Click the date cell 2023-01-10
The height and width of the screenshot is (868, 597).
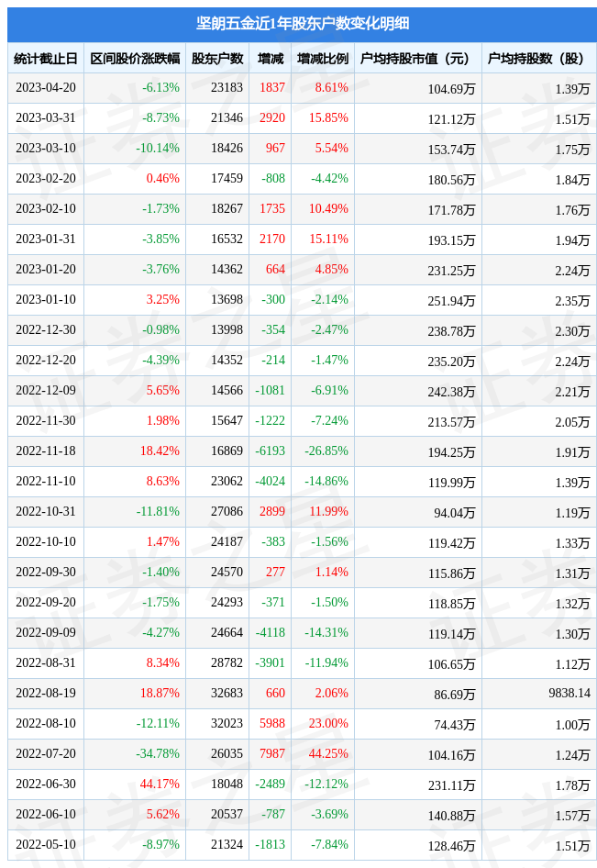click(46, 299)
